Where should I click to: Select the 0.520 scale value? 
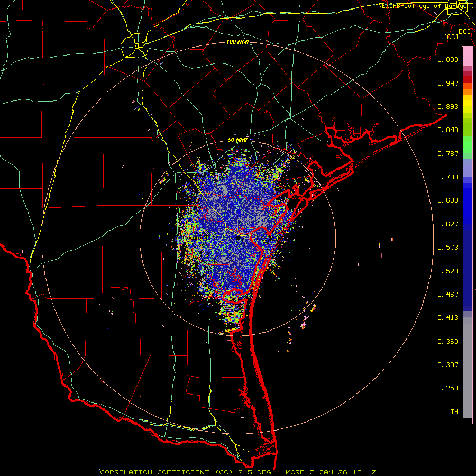[x=448, y=271]
